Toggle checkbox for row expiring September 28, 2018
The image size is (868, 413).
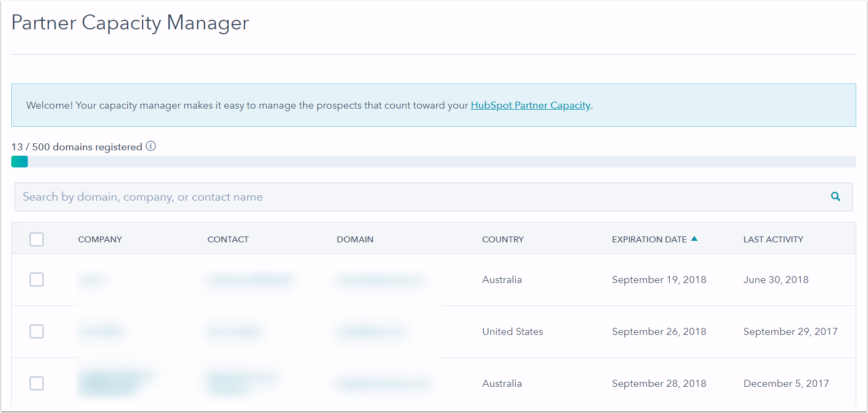36,384
